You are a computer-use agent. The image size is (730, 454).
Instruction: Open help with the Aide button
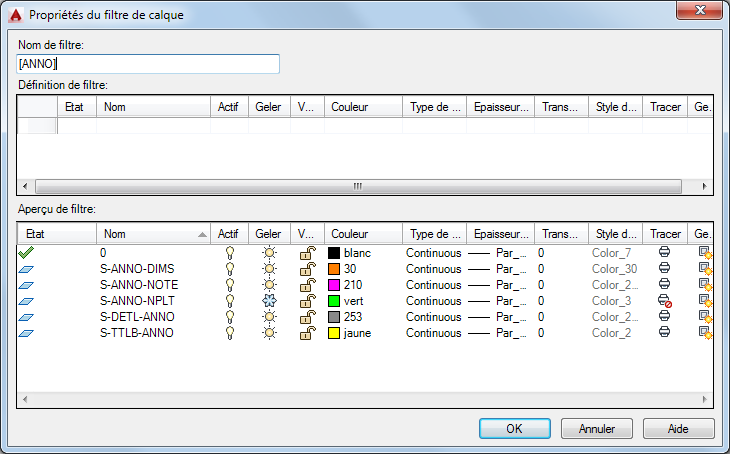(x=678, y=428)
